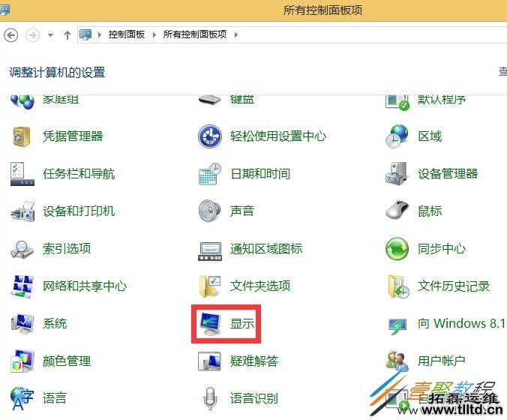Open the 区域 link

point(430,136)
